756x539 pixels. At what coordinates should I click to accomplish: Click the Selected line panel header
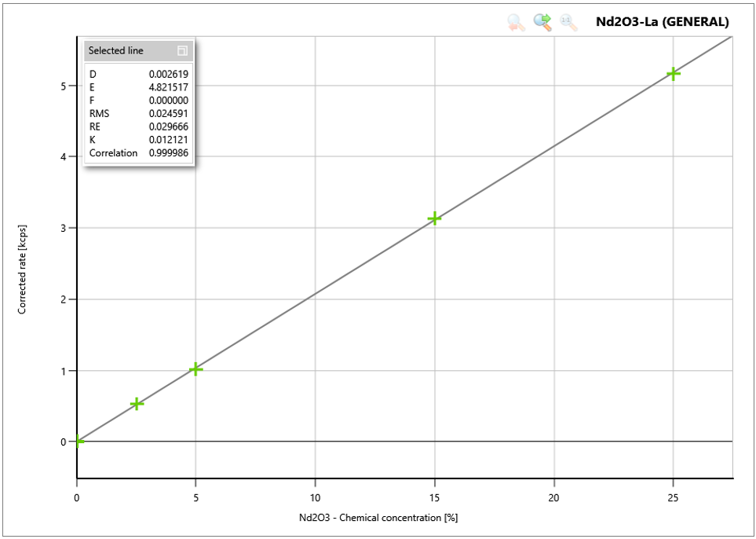click(139, 50)
